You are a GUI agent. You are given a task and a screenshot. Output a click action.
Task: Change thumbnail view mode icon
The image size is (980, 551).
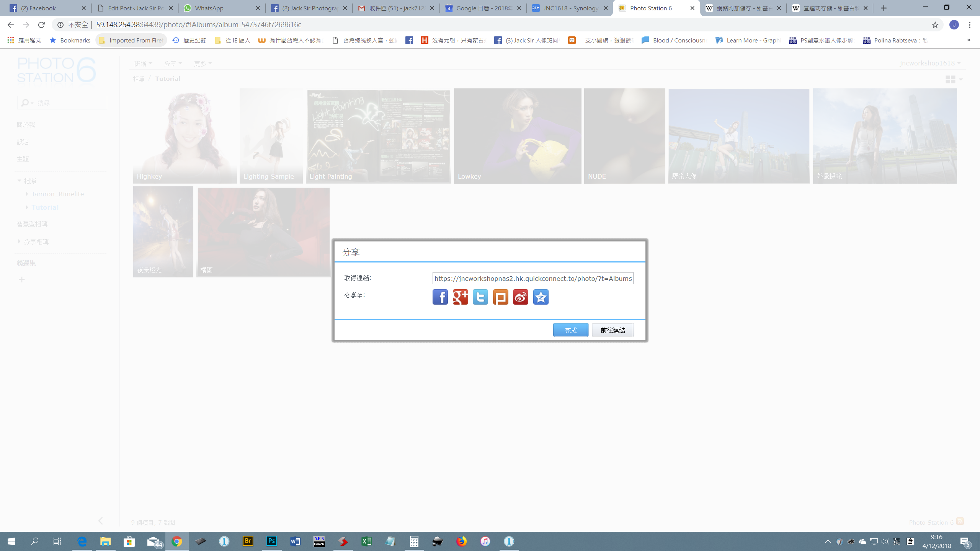pyautogui.click(x=953, y=79)
